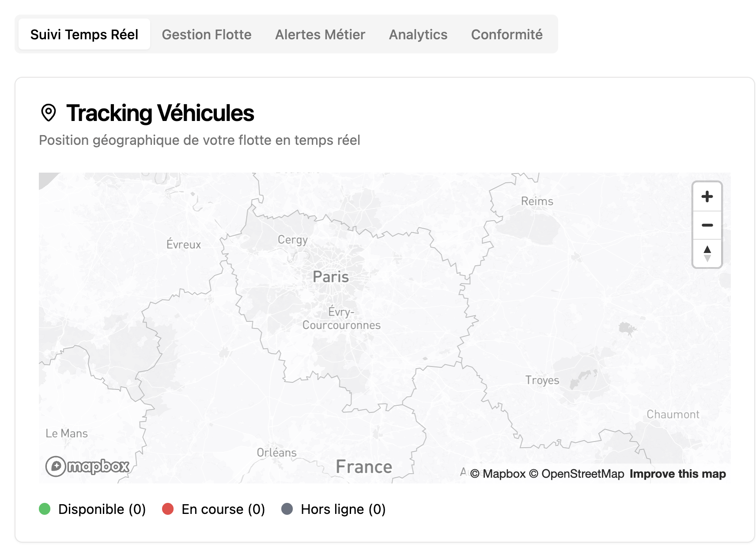
Task: Open the © OpenStreetMap attribution link
Action: 577,474
